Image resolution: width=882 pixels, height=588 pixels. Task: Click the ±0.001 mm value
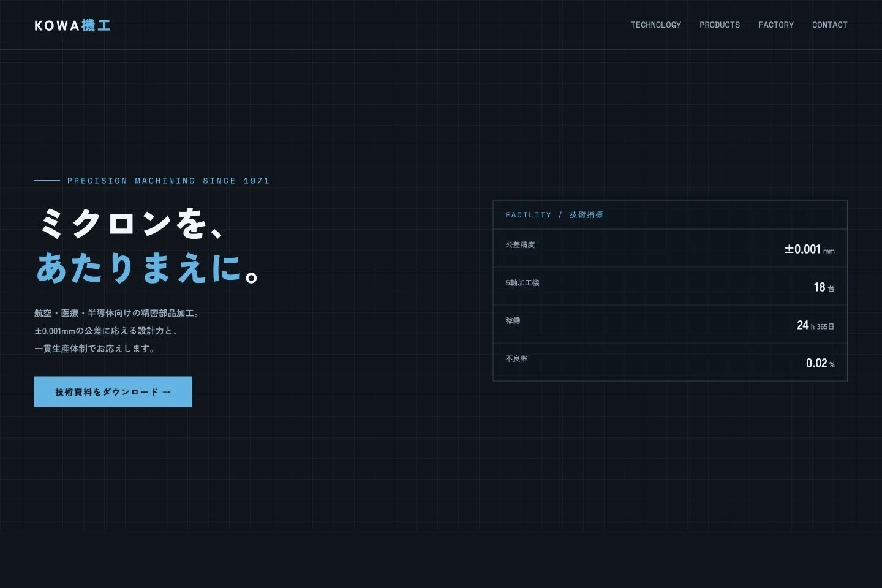click(x=809, y=249)
